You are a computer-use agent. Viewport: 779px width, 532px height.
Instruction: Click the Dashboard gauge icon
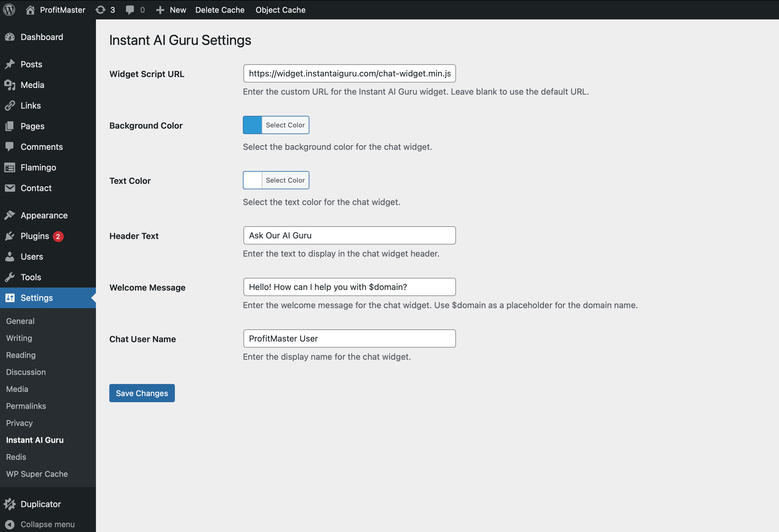[10, 37]
